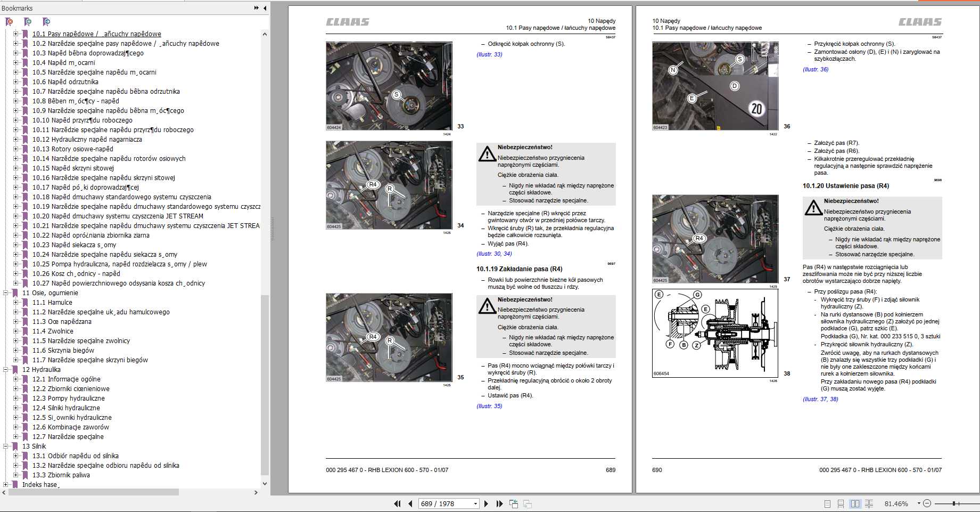
Task: Open bookmark 11.6 Skrzynia biegów
Action: coord(63,350)
